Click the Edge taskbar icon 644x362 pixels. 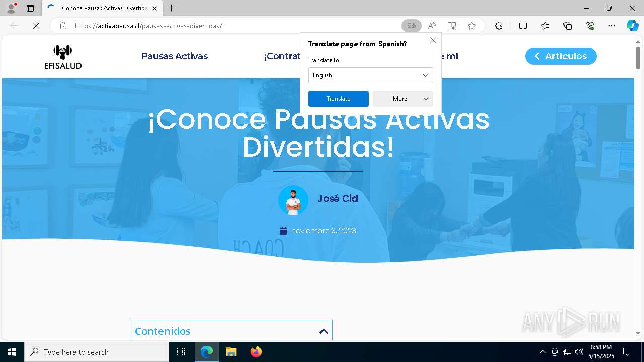point(207,352)
